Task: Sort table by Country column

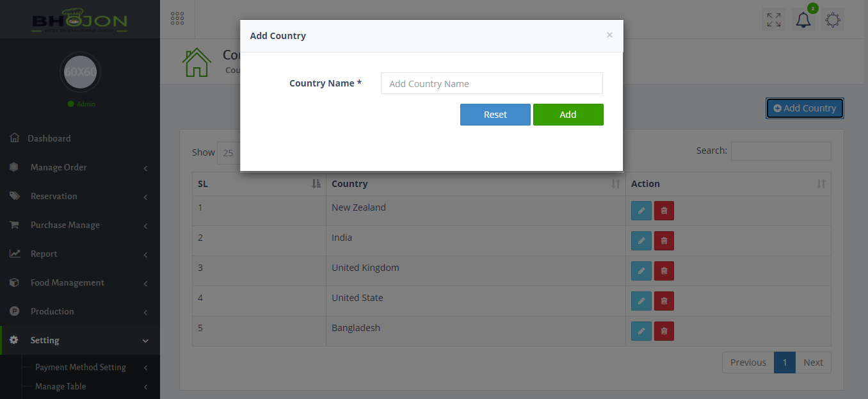Action: [x=476, y=184]
